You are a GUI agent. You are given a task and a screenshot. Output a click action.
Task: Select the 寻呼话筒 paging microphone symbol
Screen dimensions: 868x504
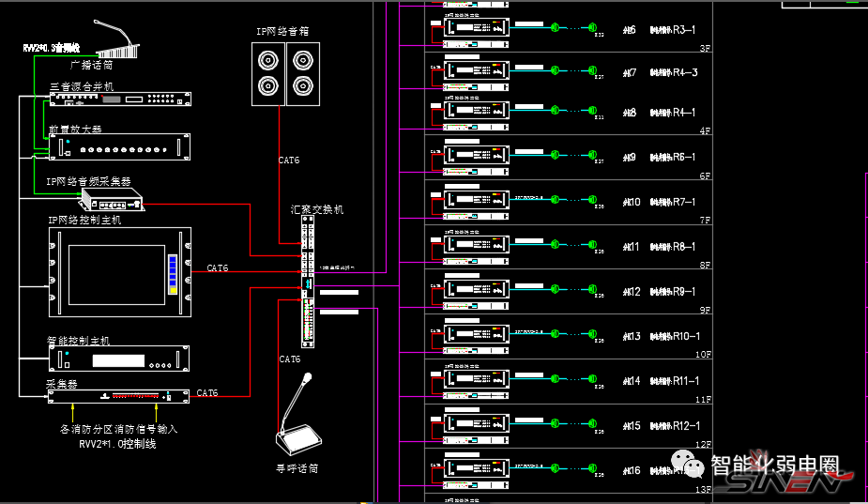tap(298, 414)
